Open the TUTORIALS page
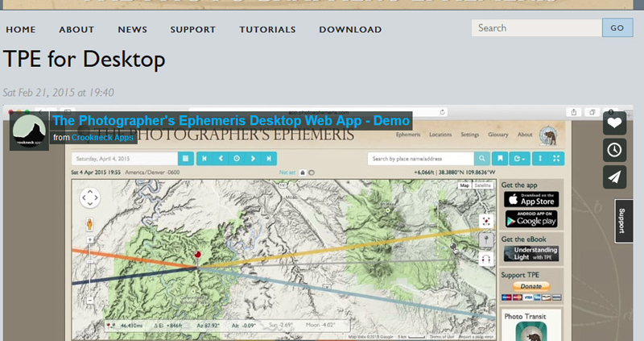Viewport: 644px width, 341px height. [267, 30]
